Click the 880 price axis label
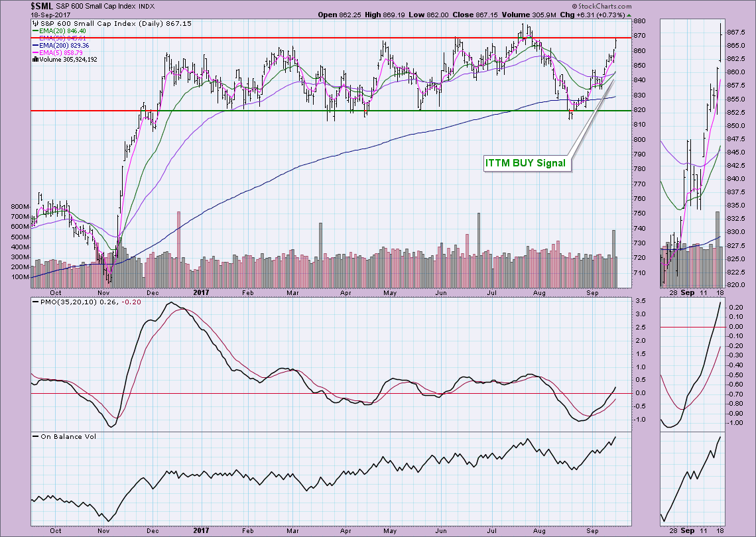 [639, 21]
